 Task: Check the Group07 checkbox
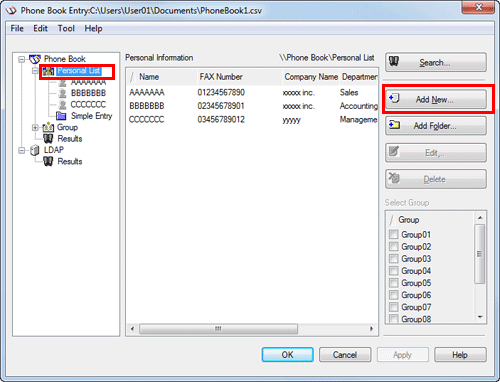394,307
